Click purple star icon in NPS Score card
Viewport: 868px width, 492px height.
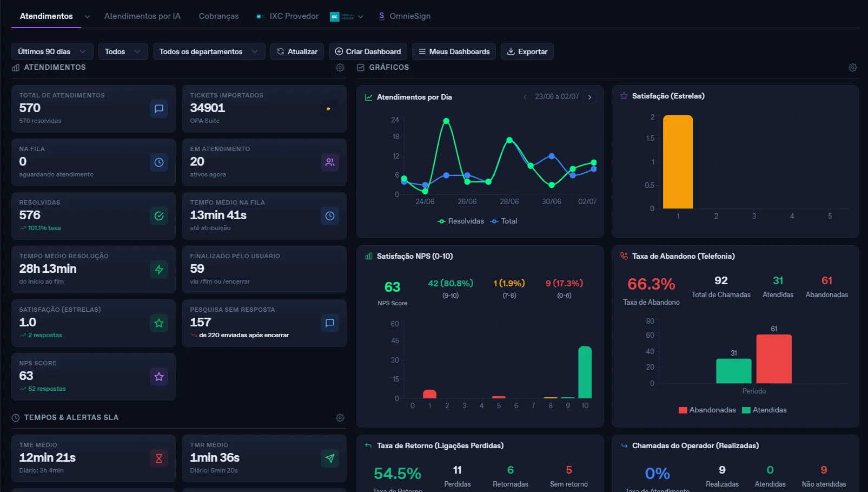click(x=159, y=377)
